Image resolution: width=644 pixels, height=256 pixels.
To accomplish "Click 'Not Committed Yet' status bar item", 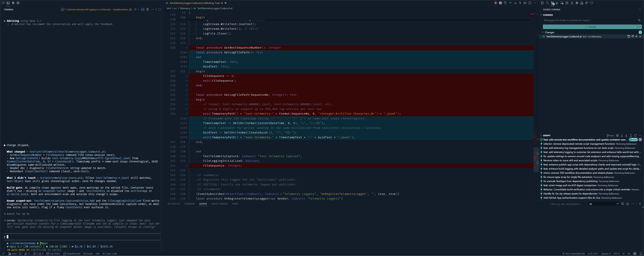I will (x=574, y=254).
